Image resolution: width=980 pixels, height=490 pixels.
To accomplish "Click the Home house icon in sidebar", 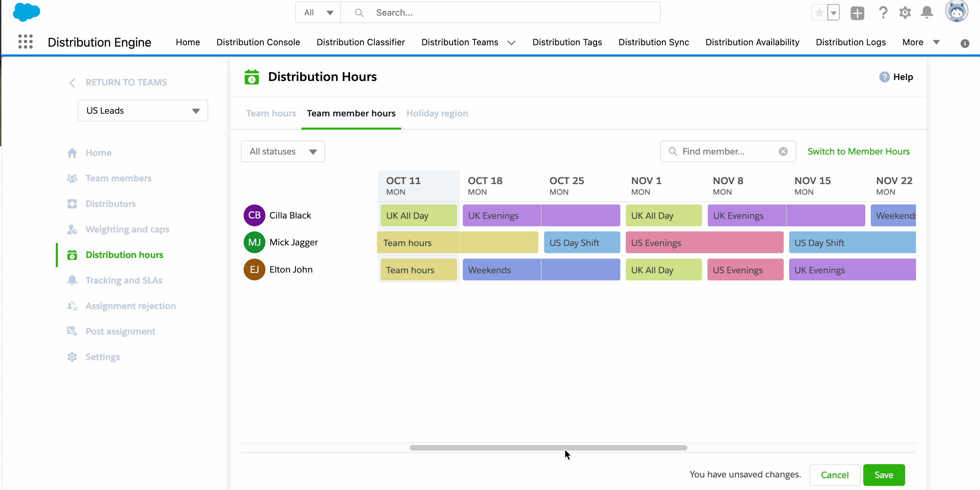I will (x=72, y=153).
